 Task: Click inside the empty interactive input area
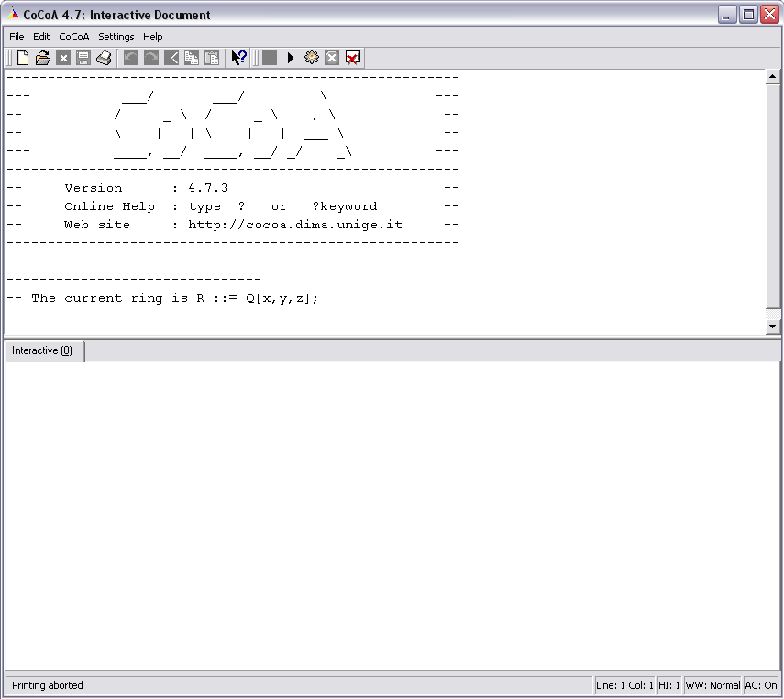392,515
